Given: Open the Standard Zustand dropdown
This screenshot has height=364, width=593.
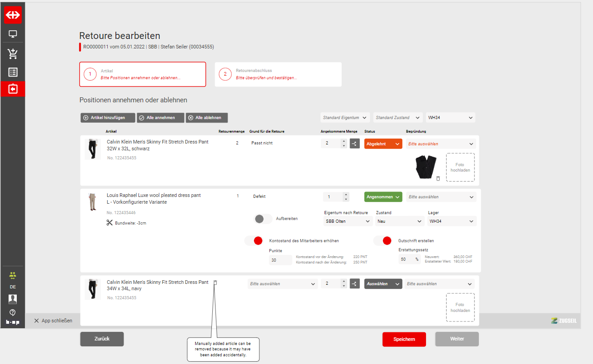Looking at the screenshot, I should (x=397, y=118).
